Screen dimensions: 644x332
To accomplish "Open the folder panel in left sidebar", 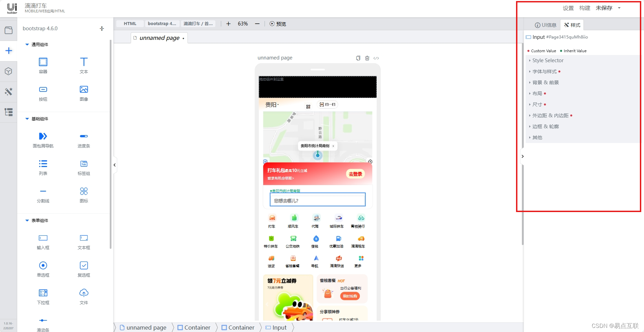I will point(9,30).
